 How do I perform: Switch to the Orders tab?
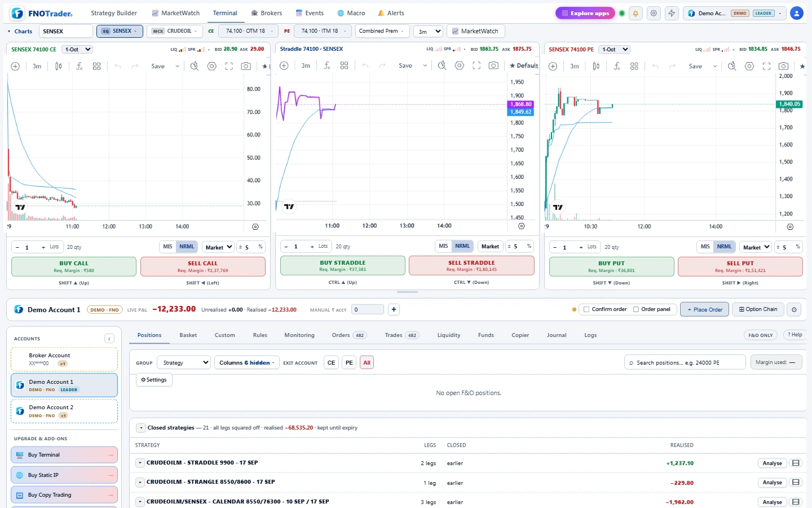click(x=348, y=335)
